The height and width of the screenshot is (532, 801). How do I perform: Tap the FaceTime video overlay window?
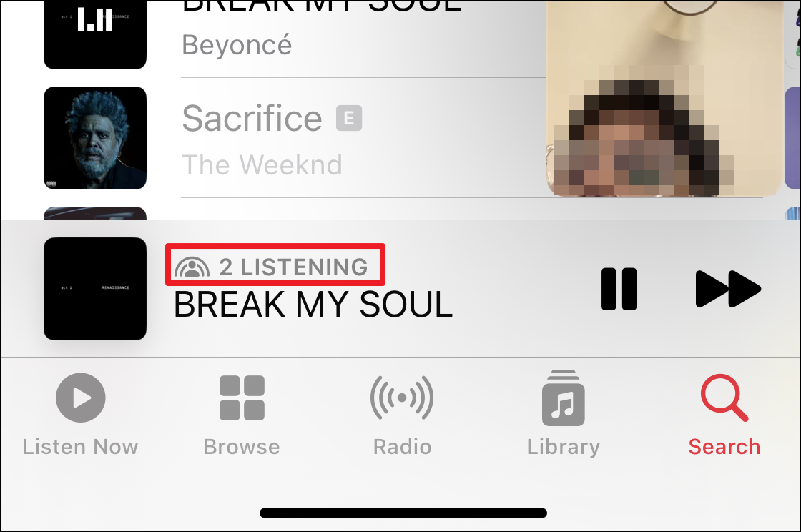tap(664, 99)
